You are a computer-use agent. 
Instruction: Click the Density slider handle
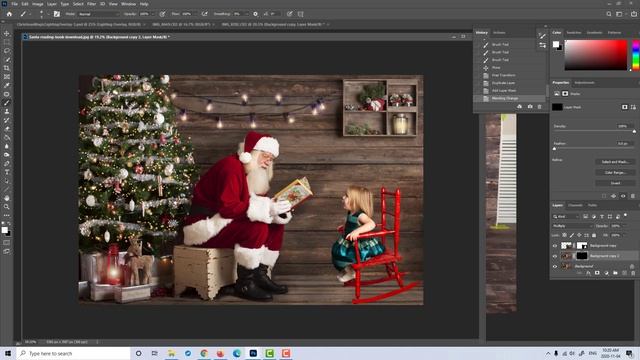coord(634,131)
